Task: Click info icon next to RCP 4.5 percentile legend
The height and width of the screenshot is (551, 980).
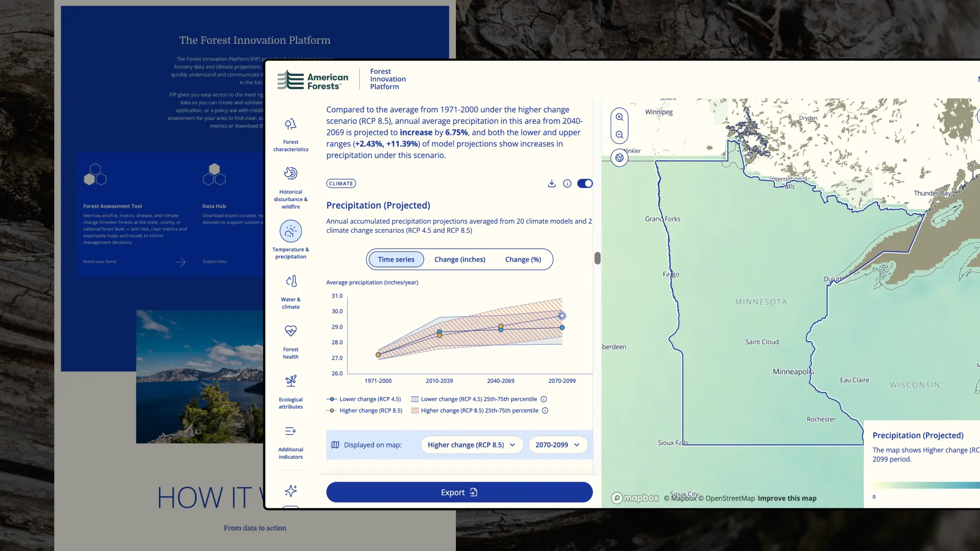Action: point(543,399)
